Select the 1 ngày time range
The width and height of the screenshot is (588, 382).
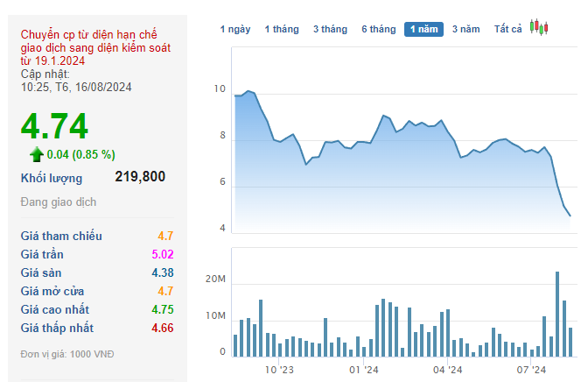235,29
